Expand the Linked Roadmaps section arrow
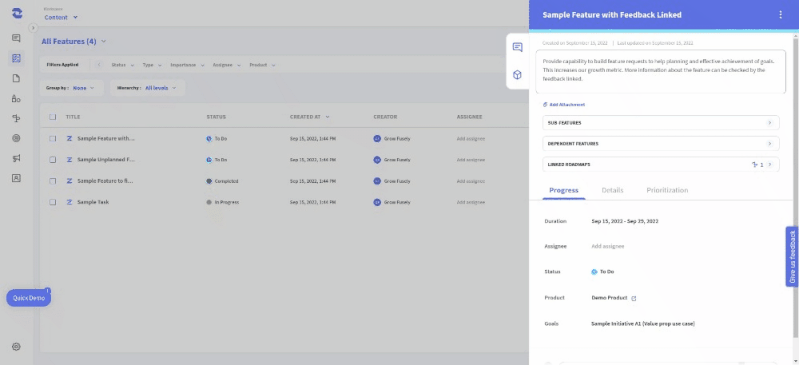This screenshot has width=799, height=365. coord(770,165)
